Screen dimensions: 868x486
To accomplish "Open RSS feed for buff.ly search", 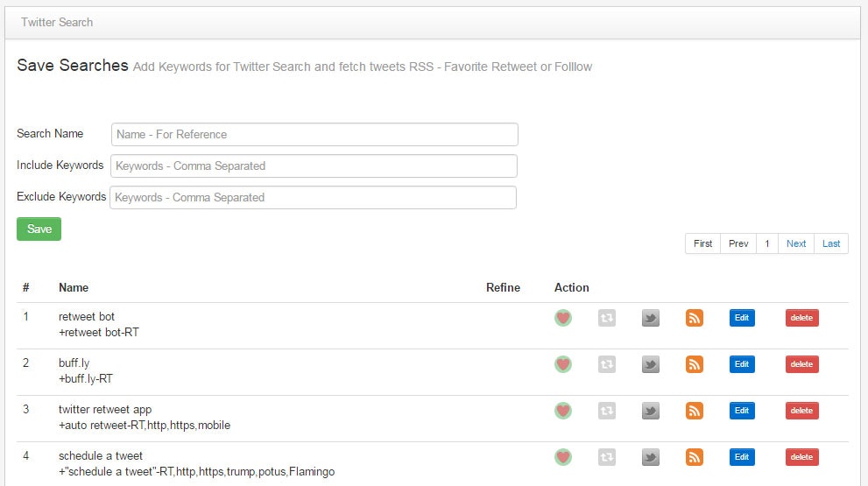I will pyautogui.click(x=695, y=364).
